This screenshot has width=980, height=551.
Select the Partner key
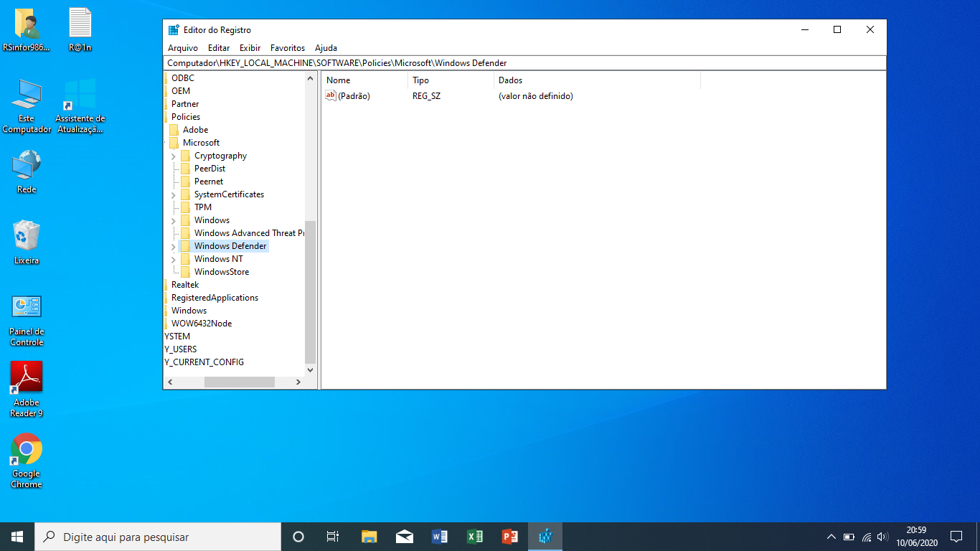point(185,104)
